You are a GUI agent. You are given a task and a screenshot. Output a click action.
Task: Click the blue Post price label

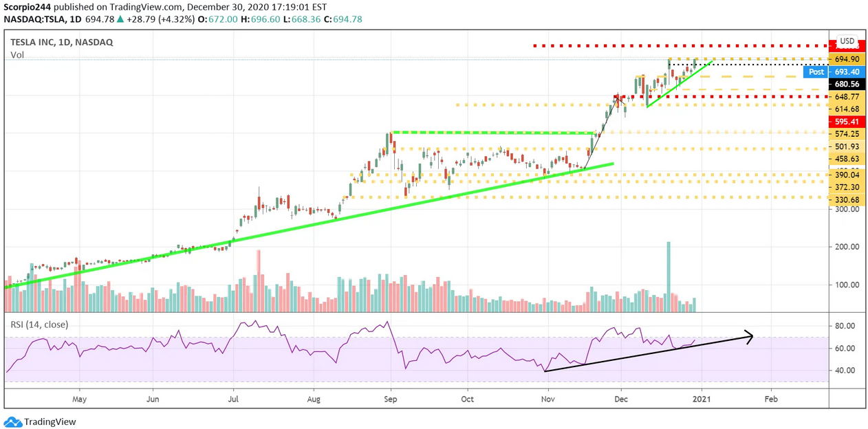coord(816,71)
